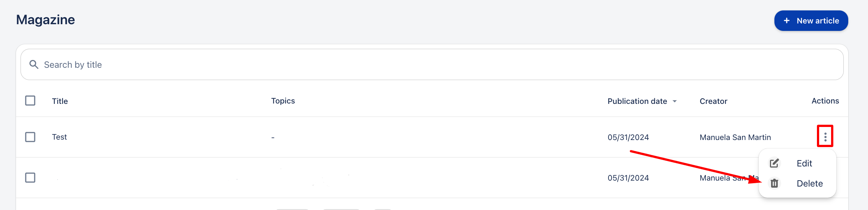Open the Test article title
Viewport: 868px width, 210px height.
click(59, 137)
